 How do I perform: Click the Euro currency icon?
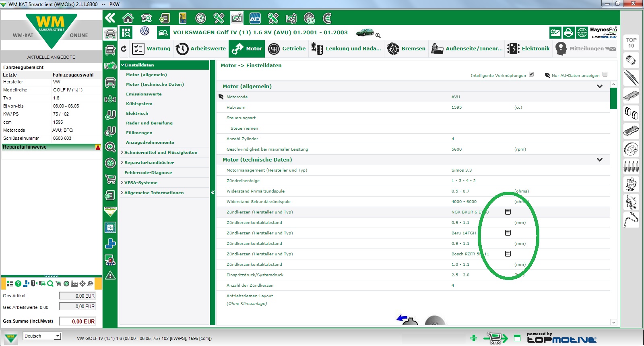pyautogui.click(x=327, y=18)
